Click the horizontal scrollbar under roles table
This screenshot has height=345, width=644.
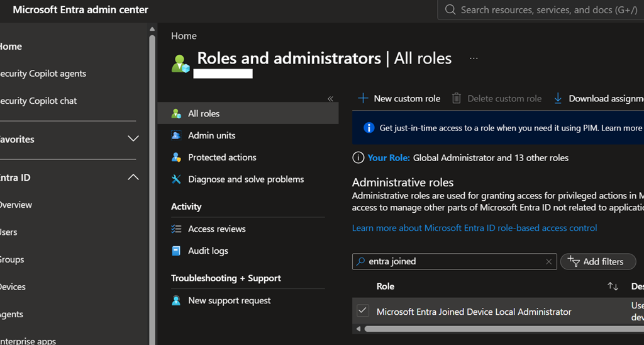coord(504,329)
